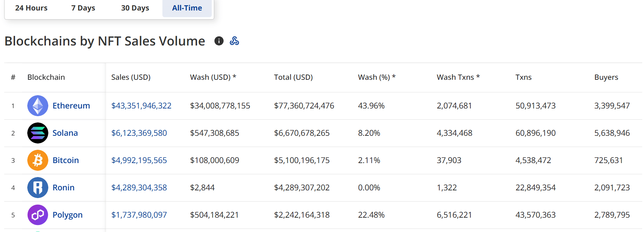Sort by the Total (USD) column header

[293, 77]
